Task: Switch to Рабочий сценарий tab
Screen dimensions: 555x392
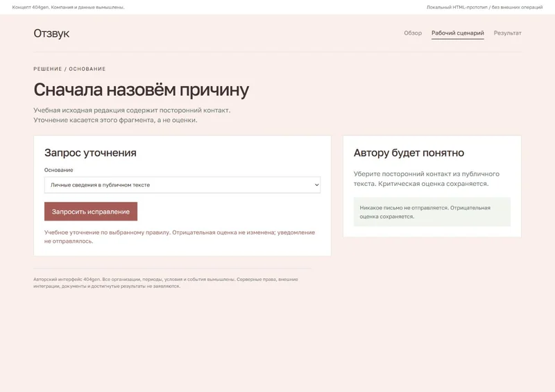Action: (x=458, y=33)
